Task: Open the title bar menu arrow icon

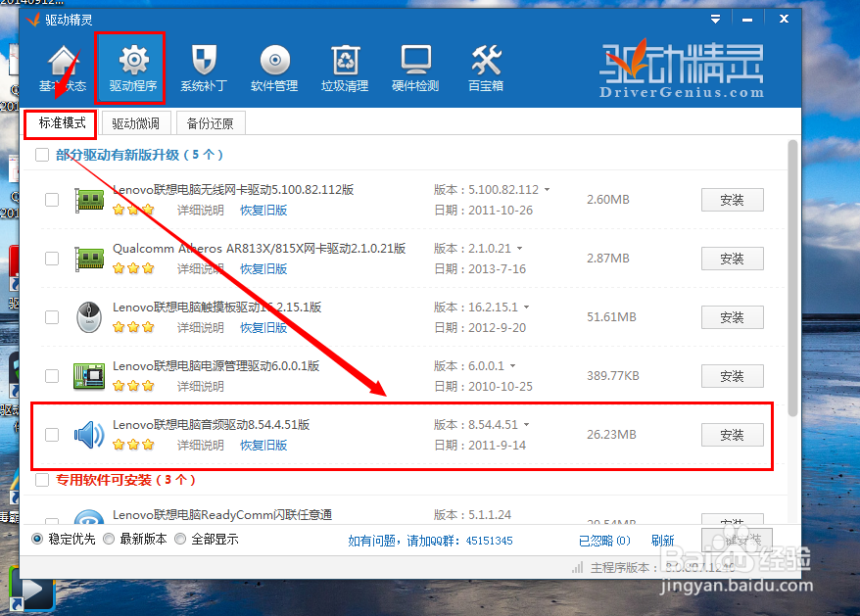Action: (x=715, y=20)
